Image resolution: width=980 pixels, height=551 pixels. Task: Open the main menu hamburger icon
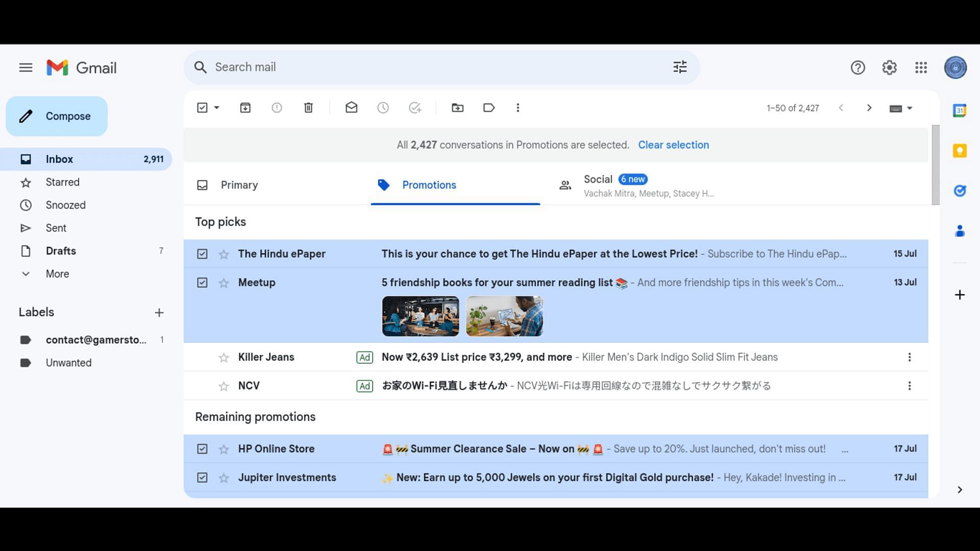click(x=26, y=67)
